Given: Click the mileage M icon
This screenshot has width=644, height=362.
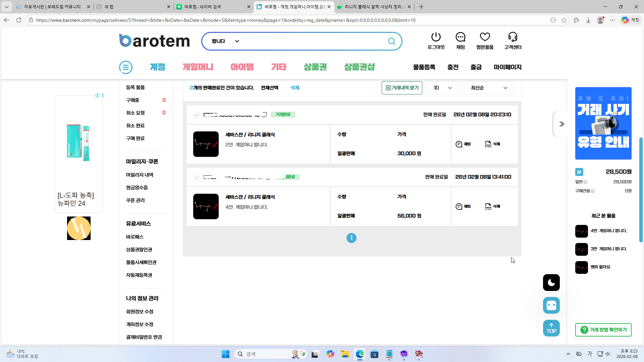Looking at the screenshot, I should [x=579, y=172].
